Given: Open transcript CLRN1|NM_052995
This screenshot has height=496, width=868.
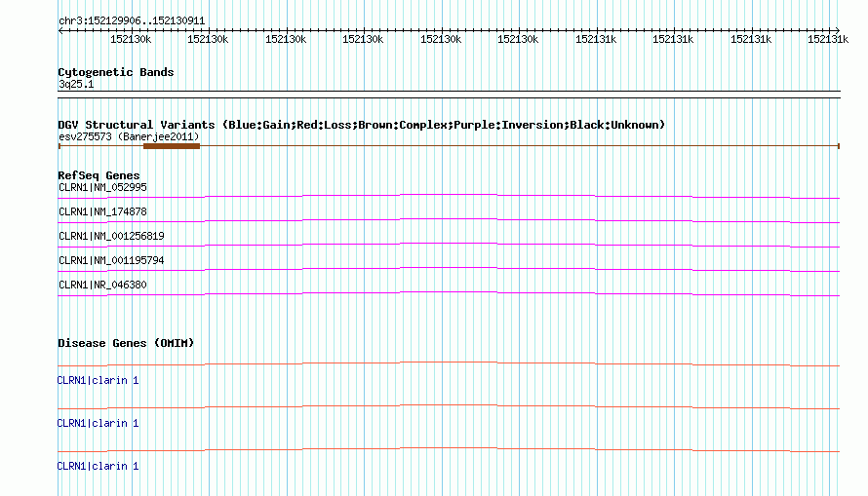Looking at the screenshot, I should 102,187.
